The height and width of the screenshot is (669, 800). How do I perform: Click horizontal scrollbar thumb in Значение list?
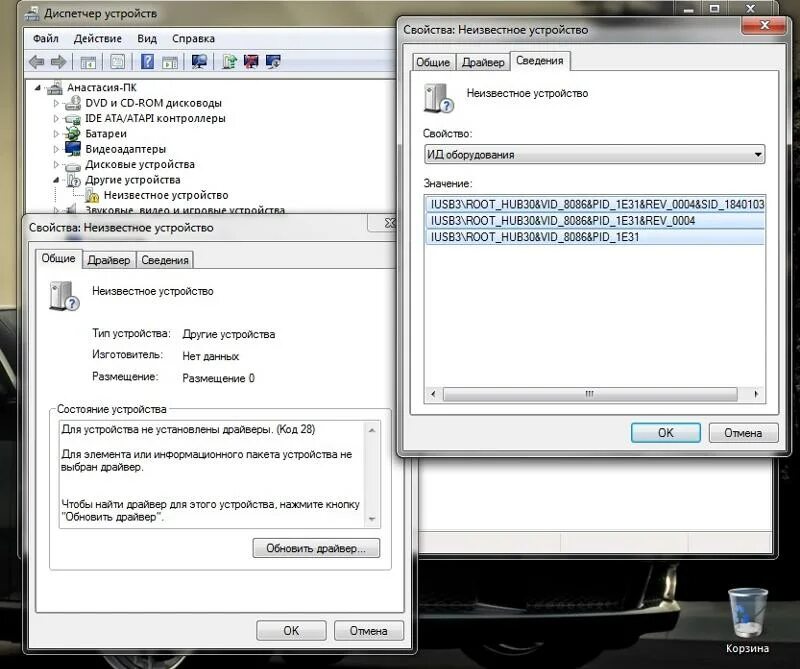point(590,394)
